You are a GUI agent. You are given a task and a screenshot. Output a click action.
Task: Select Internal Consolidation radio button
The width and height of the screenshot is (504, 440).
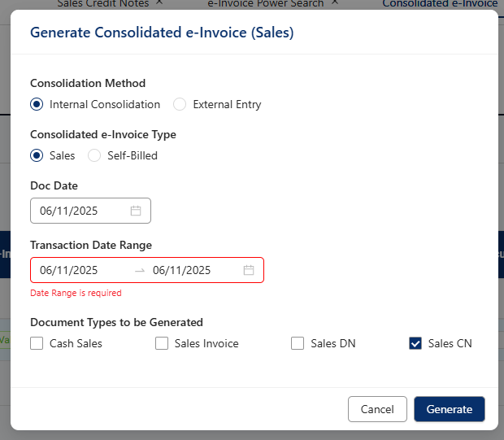point(37,104)
